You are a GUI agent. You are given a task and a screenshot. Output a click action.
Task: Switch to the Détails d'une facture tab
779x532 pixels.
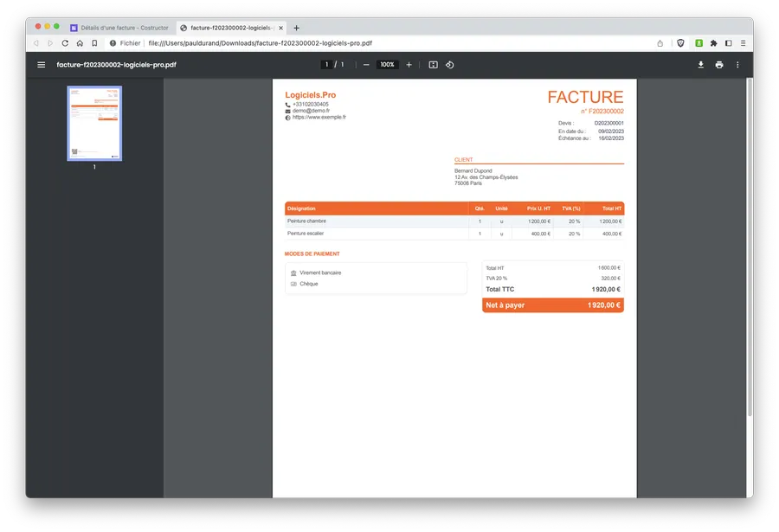(x=119, y=28)
